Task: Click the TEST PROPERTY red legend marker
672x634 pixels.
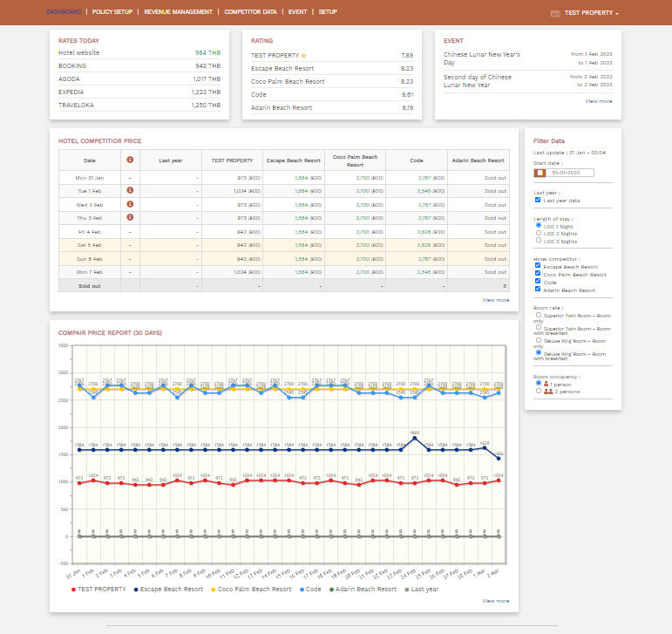Action: pos(73,590)
